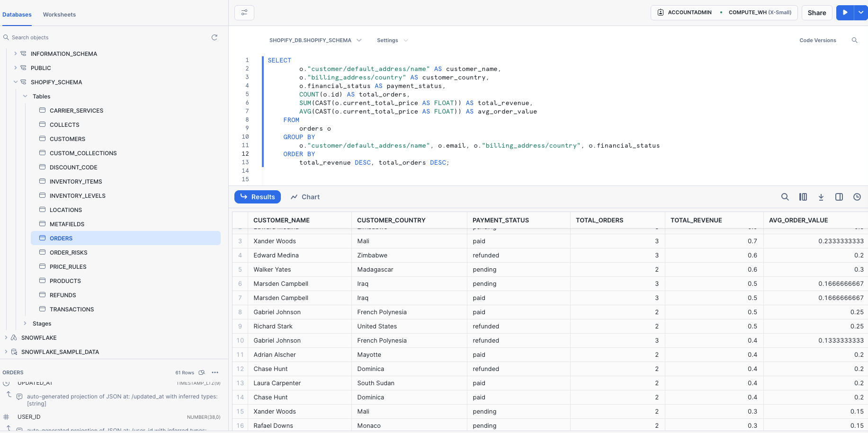Open more options for ORDERS table
Image resolution: width=868 pixels, height=433 pixels.
point(215,372)
